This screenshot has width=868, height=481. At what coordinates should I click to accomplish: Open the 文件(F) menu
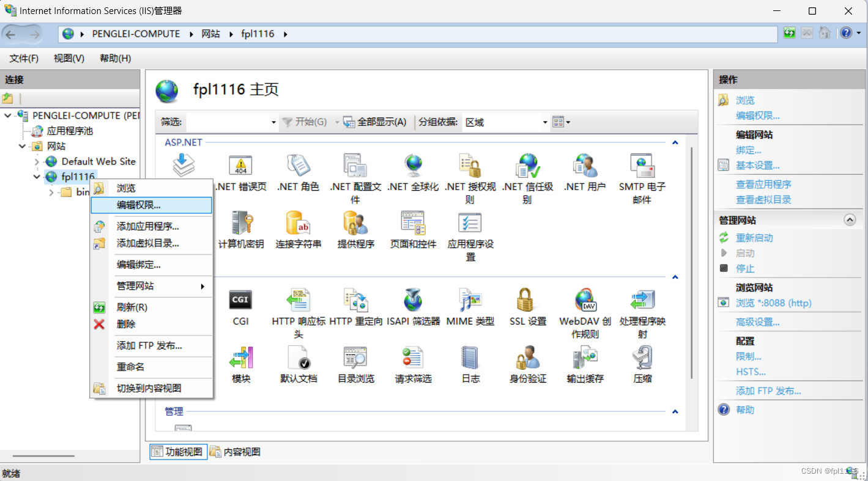point(24,58)
